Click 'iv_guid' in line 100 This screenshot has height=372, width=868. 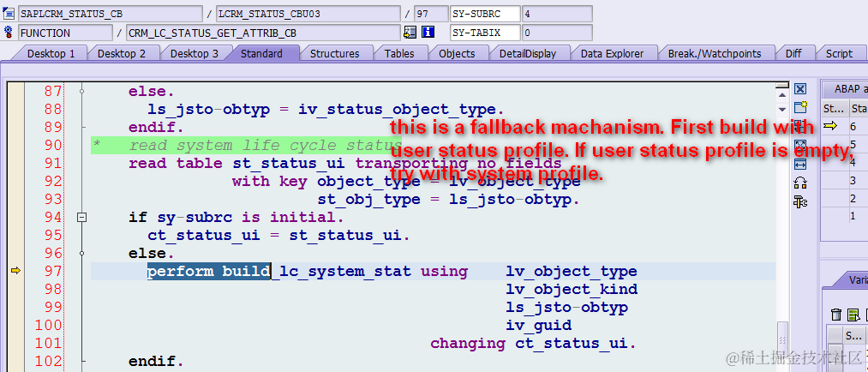point(539,325)
